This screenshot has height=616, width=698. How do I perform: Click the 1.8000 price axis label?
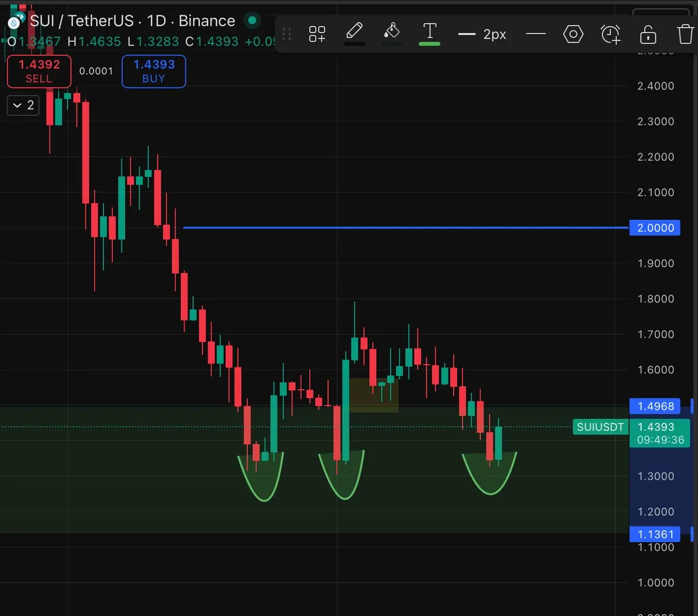tap(656, 299)
